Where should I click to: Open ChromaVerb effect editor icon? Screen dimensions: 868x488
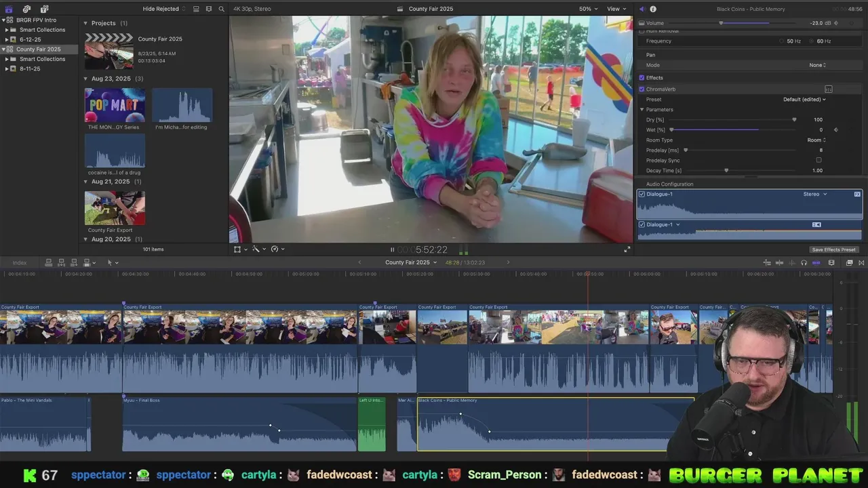pos(828,89)
